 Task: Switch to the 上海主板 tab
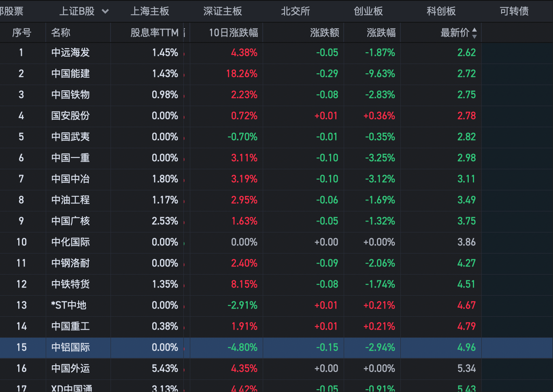tap(149, 11)
